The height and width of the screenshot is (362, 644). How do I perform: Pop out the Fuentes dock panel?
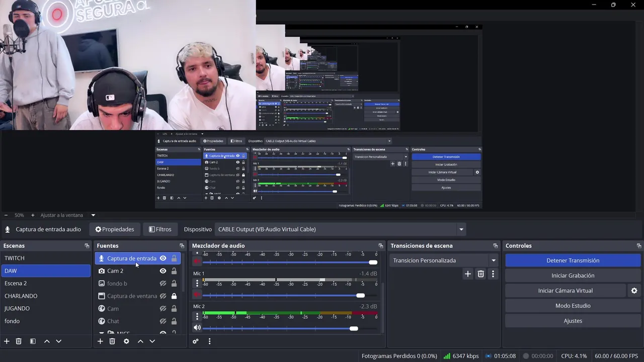point(182,246)
